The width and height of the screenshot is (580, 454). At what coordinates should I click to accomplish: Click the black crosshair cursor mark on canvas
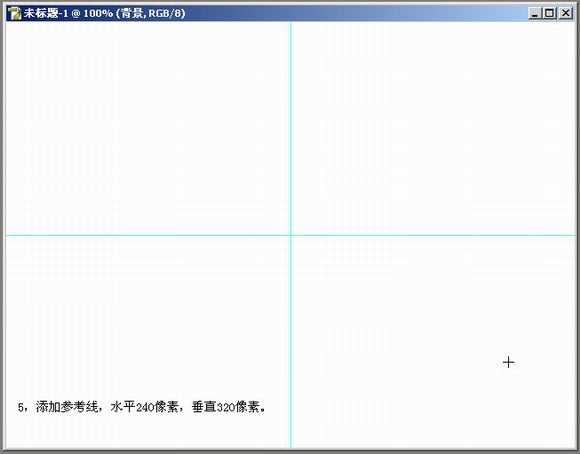pyautogui.click(x=509, y=362)
